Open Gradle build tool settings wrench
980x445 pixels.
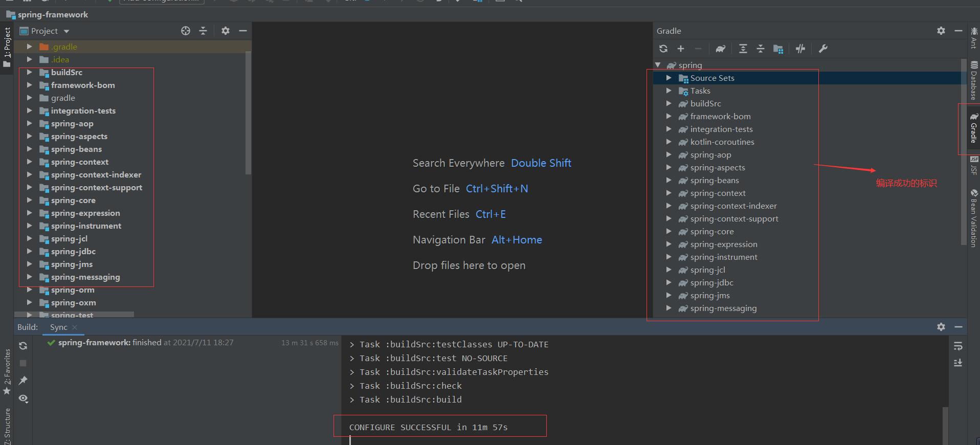point(823,49)
